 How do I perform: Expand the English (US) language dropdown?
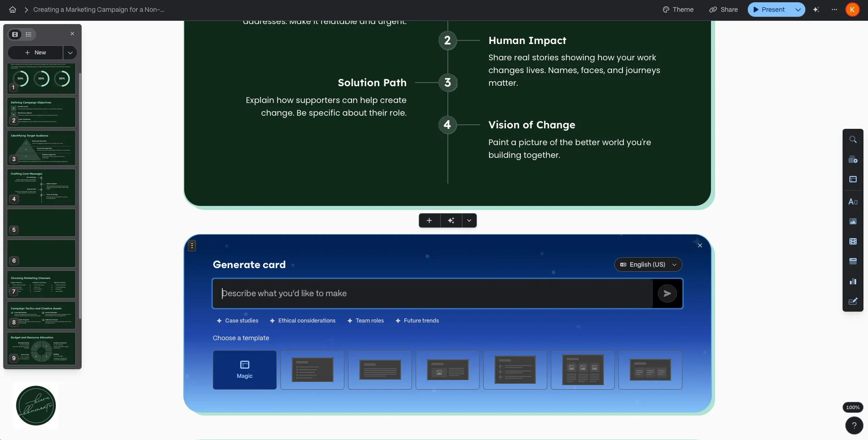click(x=648, y=264)
